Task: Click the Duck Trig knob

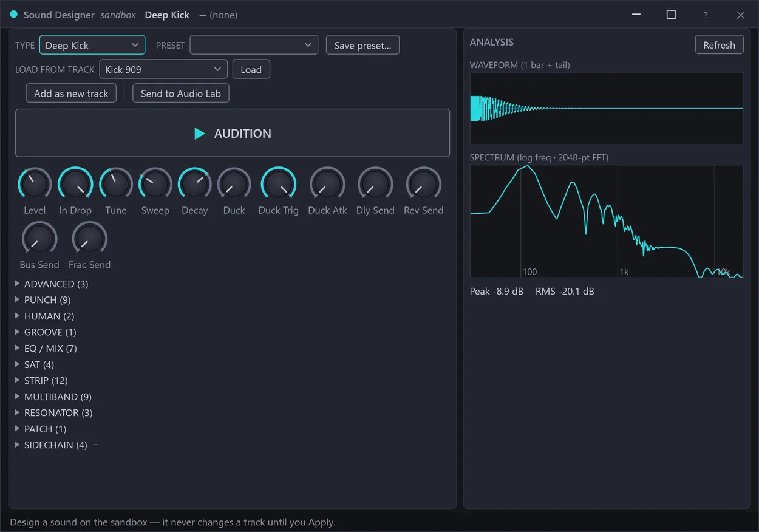Action: [x=279, y=184]
